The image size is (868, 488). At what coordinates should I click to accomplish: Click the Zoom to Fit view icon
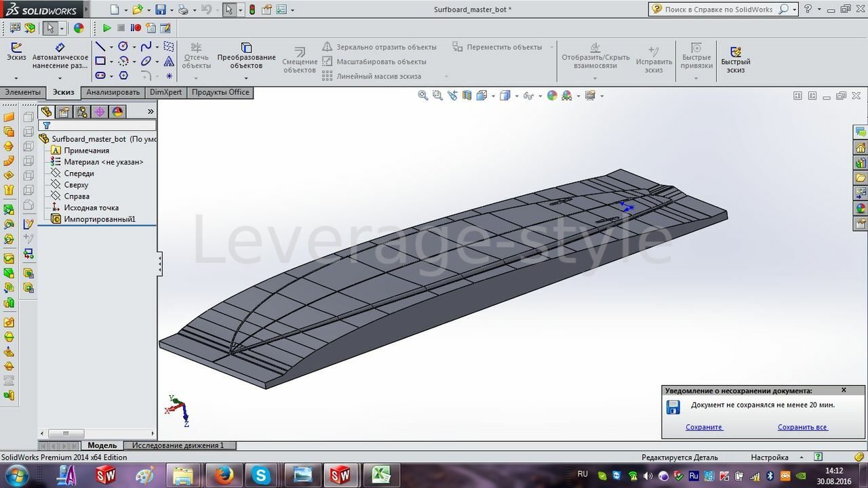pos(423,96)
